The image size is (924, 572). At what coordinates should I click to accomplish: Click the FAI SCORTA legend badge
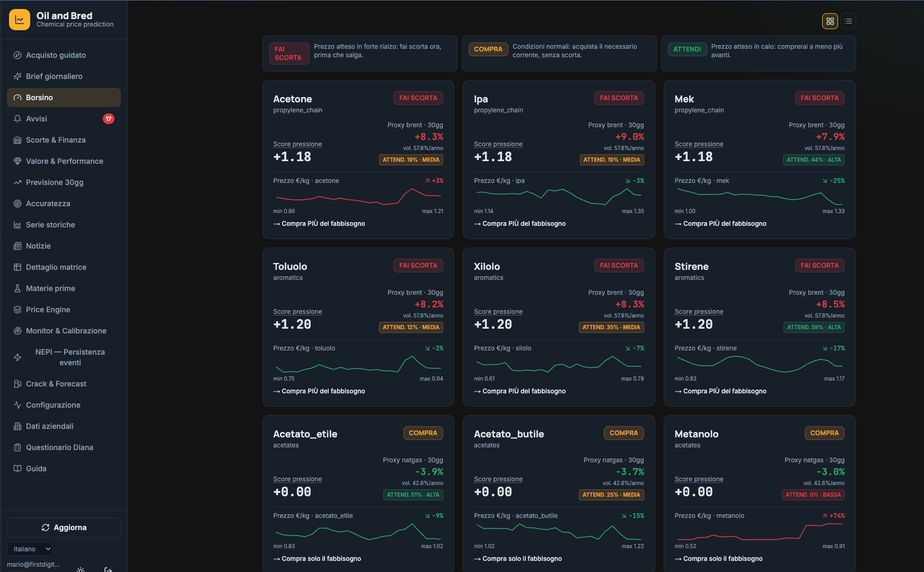pyautogui.click(x=289, y=54)
